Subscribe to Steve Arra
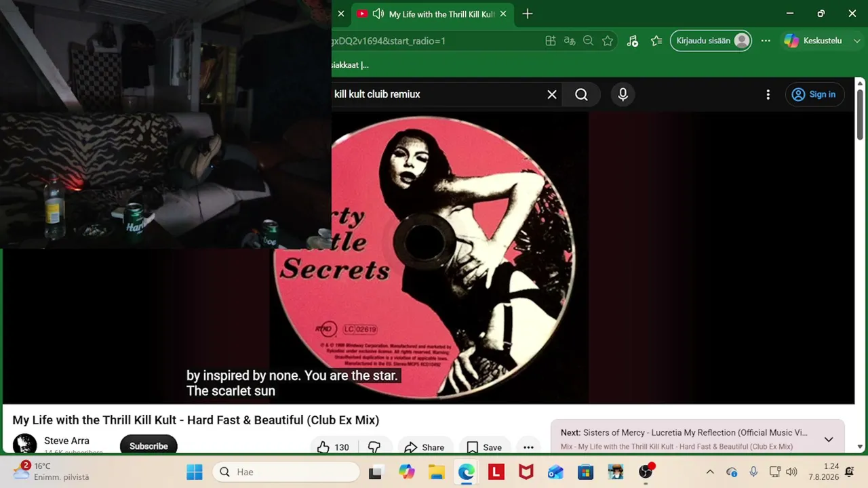Image resolution: width=868 pixels, height=488 pixels. [x=149, y=445]
